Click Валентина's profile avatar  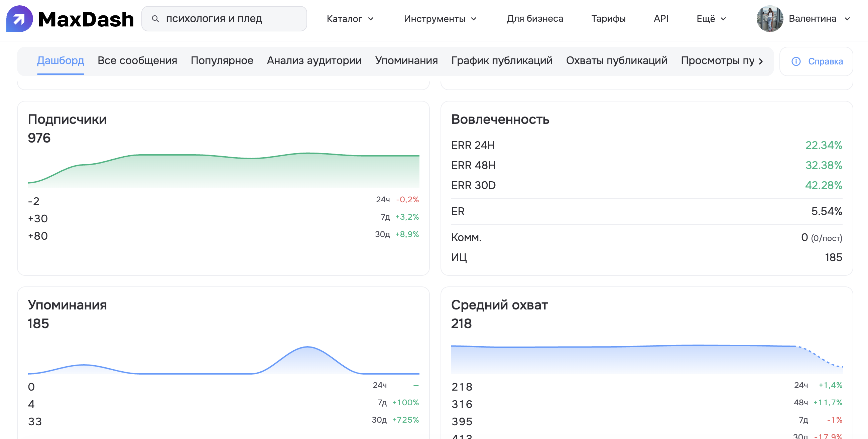point(770,19)
